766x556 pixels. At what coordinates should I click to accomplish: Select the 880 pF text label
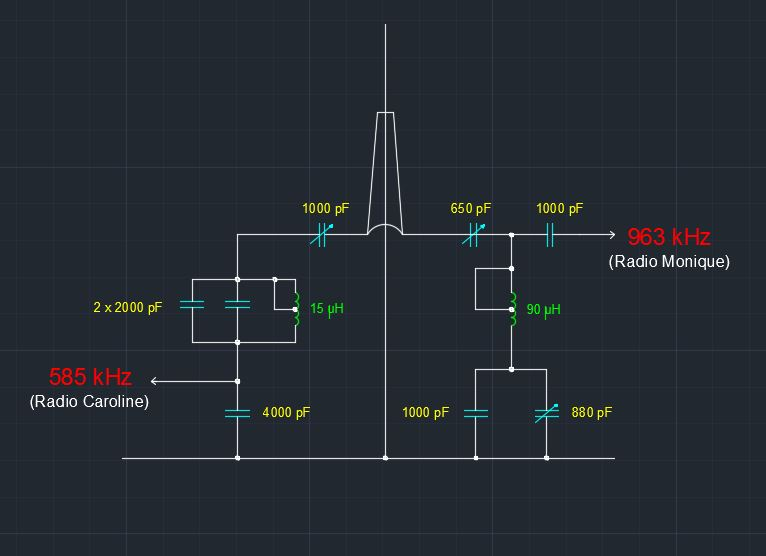pyautogui.click(x=591, y=412)
